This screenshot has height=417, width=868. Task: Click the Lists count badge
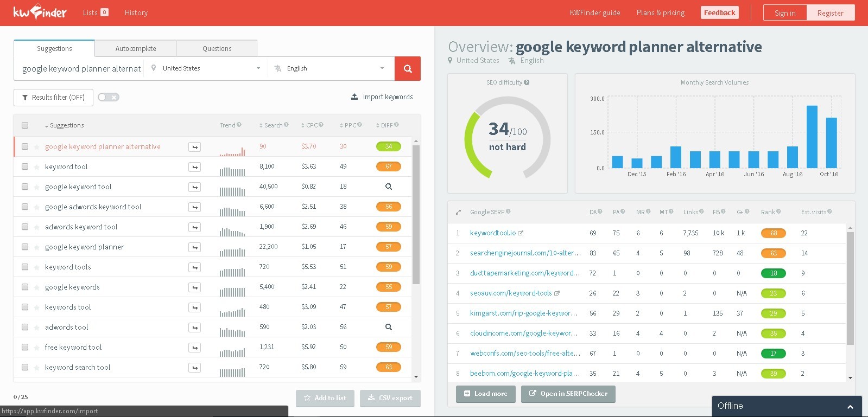pos(104,12)
